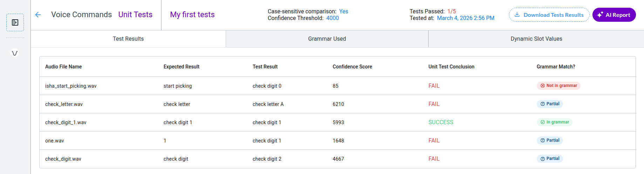Click the My first tests title
The width and height of the screenshot is (644, 174).
point(192,15)
